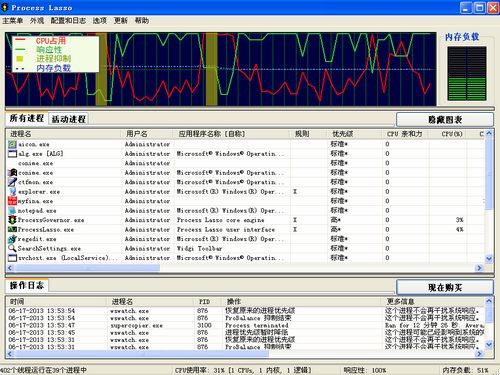Click log panel scroll down arrow

[489, 344]
